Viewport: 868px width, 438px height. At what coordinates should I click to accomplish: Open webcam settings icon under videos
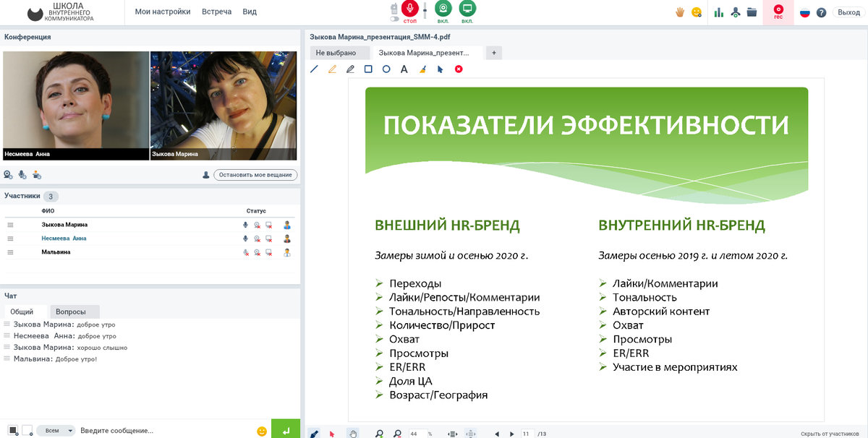8,174
